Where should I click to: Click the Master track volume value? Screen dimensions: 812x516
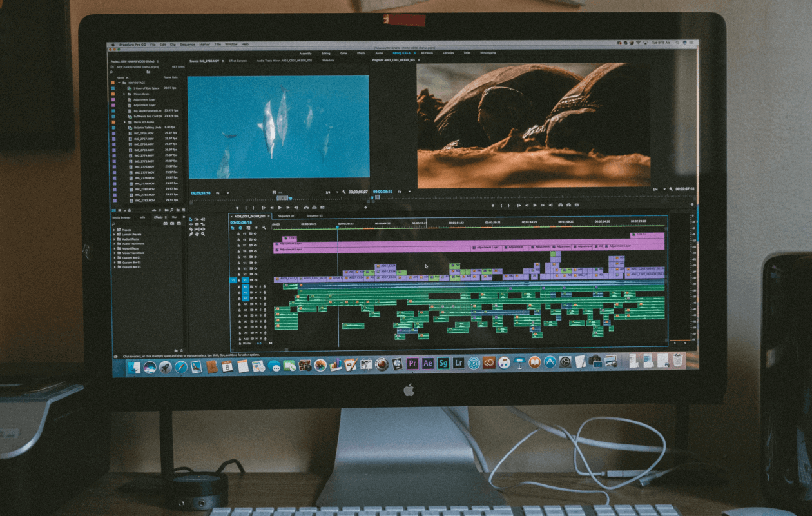point(258,343)
